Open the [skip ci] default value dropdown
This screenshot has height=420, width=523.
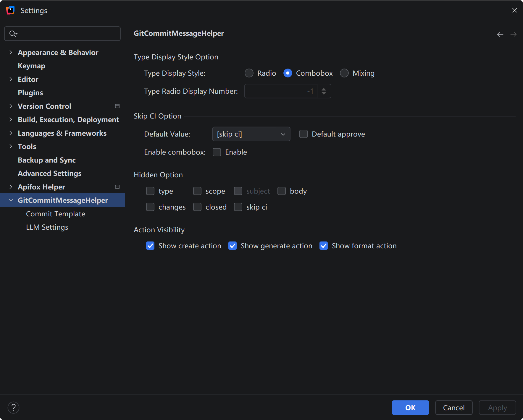[x=251, y=134]
